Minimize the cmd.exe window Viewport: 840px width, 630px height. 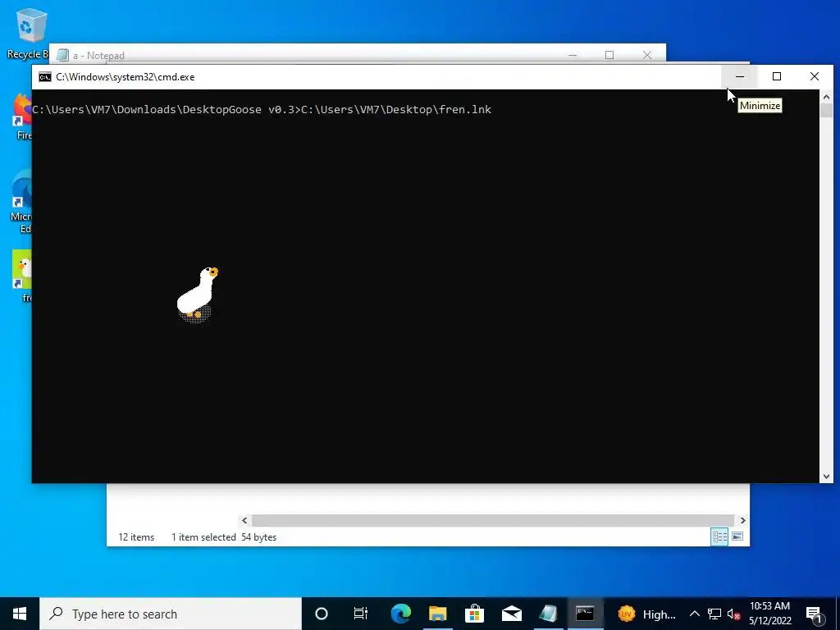[740, 76]
